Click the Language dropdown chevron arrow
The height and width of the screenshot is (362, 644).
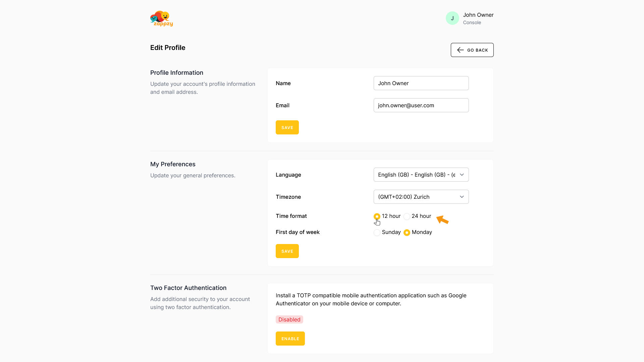pyautogui.click(x=462, y=175)
